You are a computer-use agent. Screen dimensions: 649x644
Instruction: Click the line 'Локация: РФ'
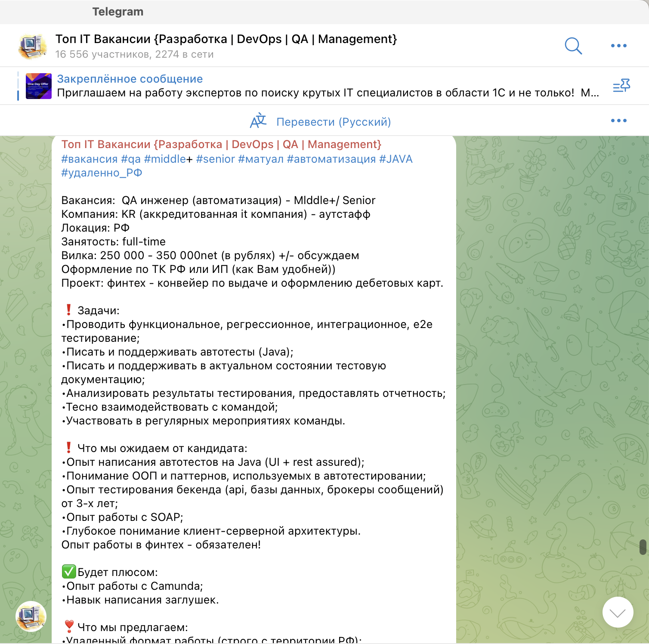[x=96, y=228]
